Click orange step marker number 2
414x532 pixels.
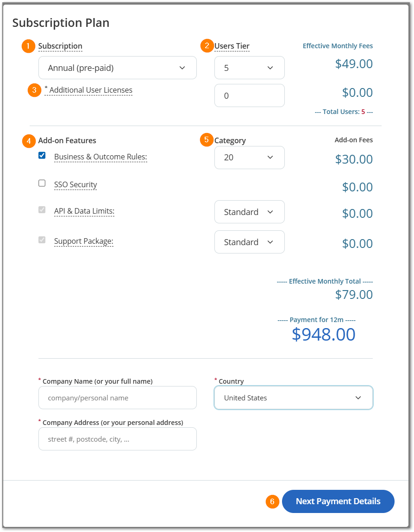coord(207,46)
